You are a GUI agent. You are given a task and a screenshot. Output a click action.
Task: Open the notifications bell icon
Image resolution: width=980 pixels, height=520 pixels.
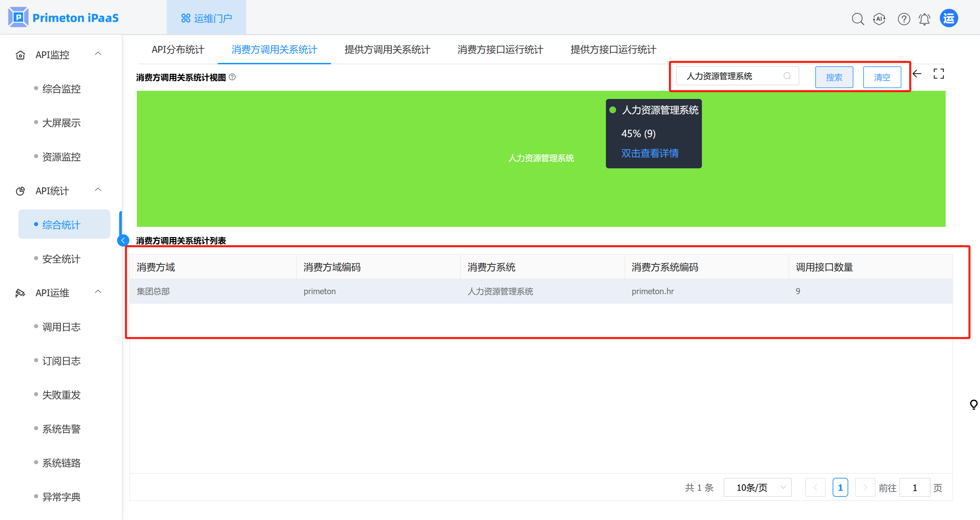click(925, 19)
